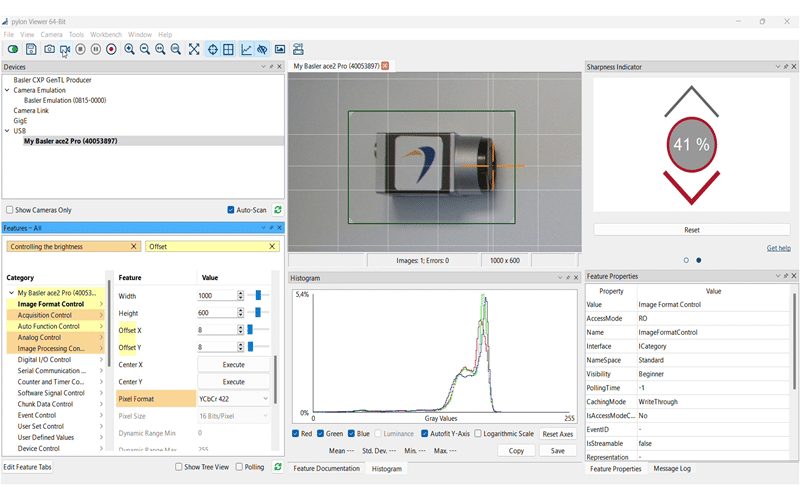Screen dimensions: 800x500
Task: Expand the Digital I/O Control category arrow
Action: (x=101, y=360)
